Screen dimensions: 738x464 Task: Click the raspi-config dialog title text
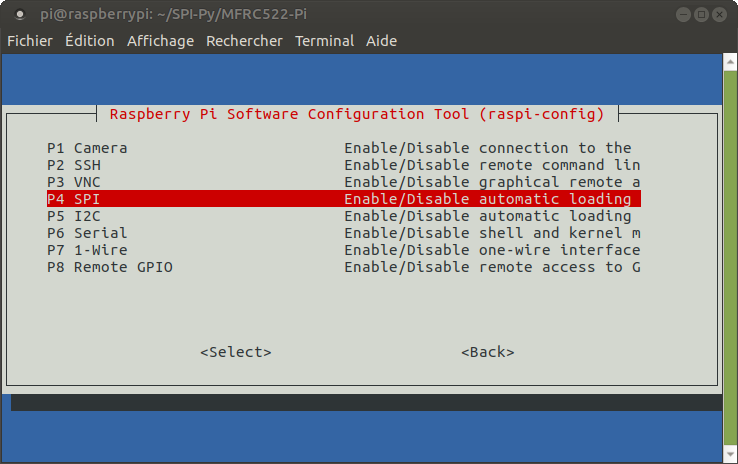click(356, 114)
